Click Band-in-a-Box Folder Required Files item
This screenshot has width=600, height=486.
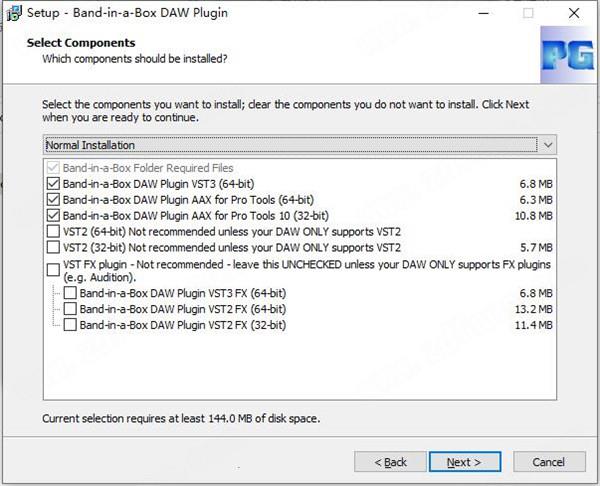click(x=148, y=168)
